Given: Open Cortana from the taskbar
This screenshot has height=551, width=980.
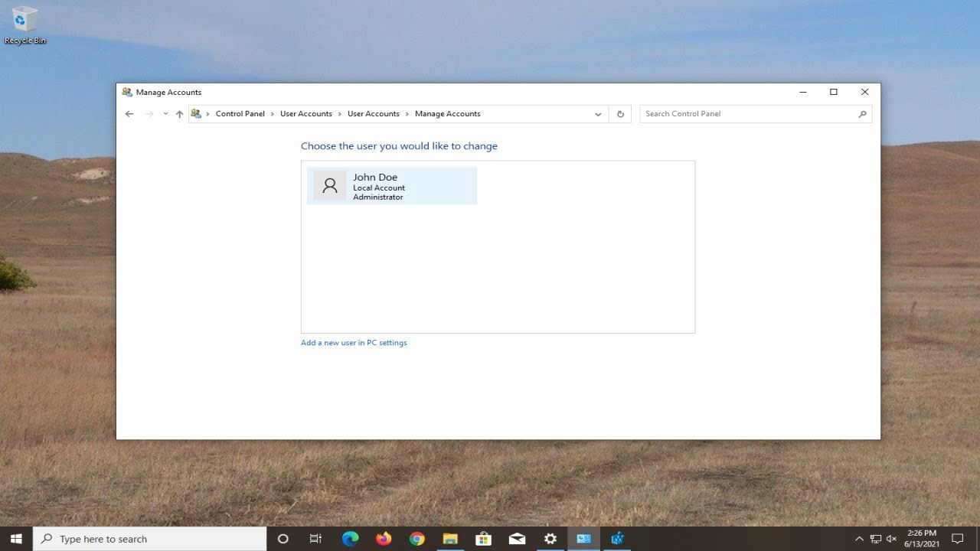Looking at the screenshot, I should [283, 539].
